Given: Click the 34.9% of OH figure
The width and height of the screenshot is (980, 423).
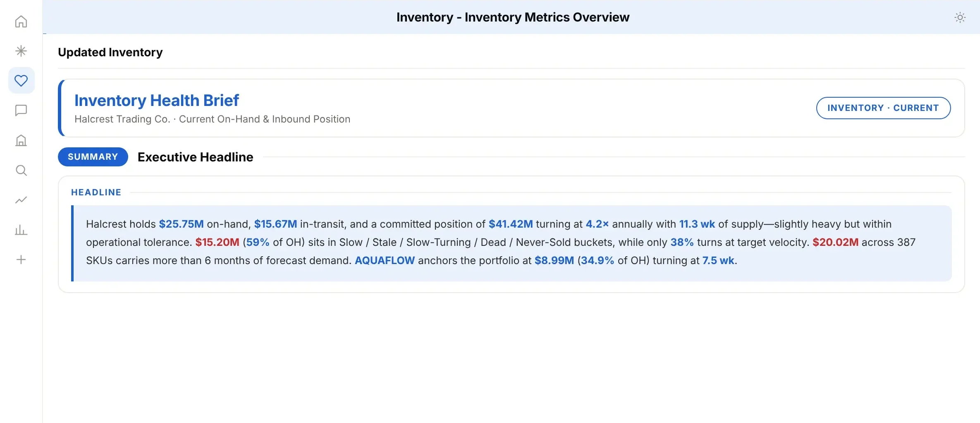Looking at the screenshot, I should click(x=598, y=260).
